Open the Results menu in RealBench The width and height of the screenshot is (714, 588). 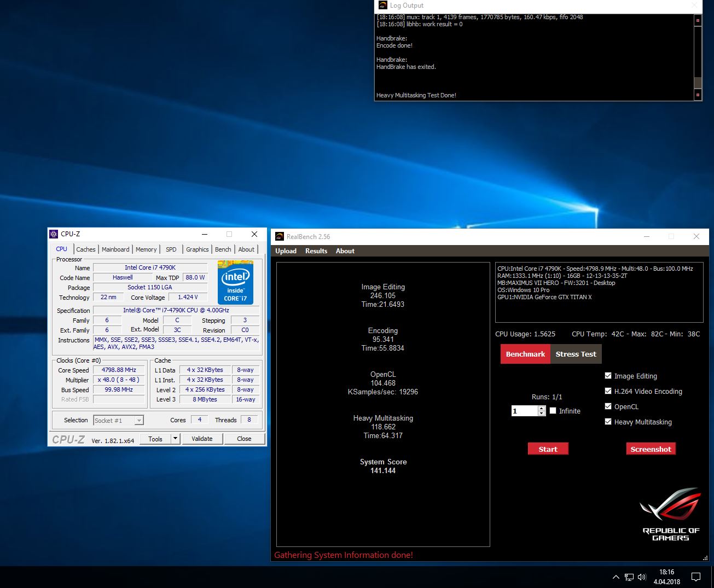point(316,251)
